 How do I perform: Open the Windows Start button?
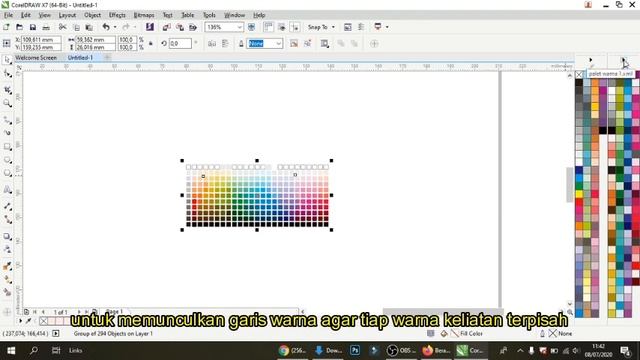[11, 351]
